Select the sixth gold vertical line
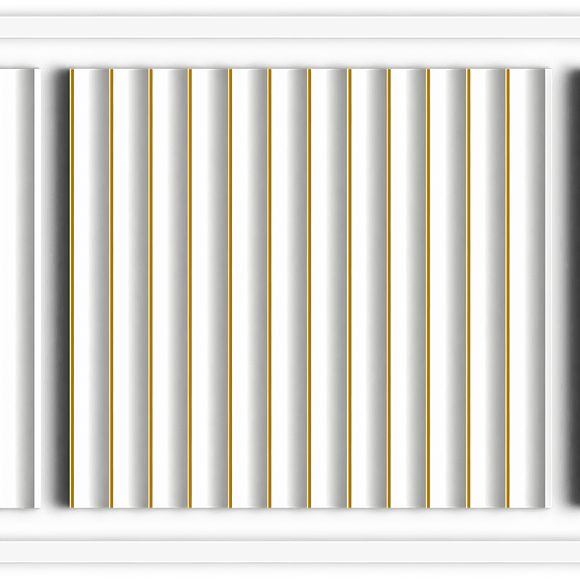This screenshot has height=580, width=580. [x=270, y=288]
